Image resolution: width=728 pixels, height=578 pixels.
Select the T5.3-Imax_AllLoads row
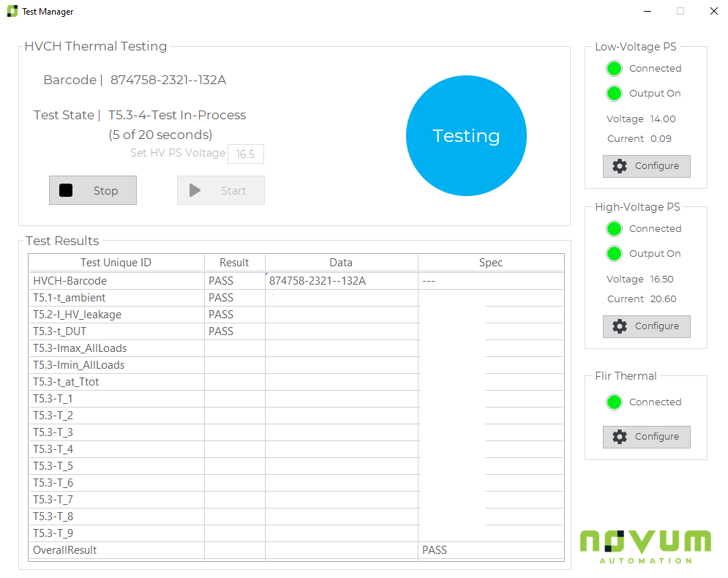296,348
